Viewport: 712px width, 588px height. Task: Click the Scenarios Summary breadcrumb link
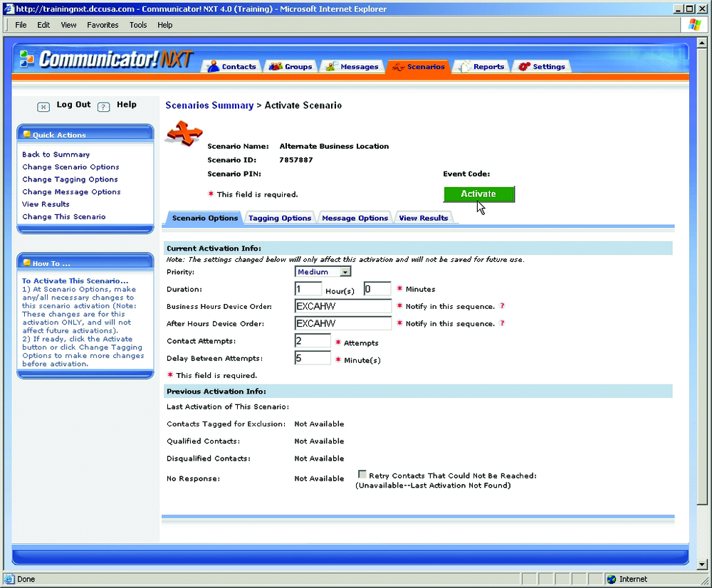tap(209, 105)
